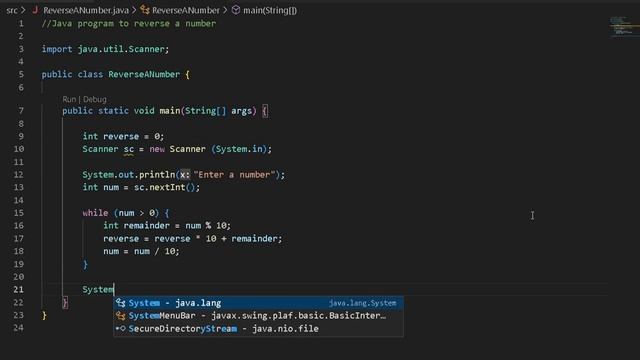Click 'import java.util.Scanner;' line

[105, 49]
